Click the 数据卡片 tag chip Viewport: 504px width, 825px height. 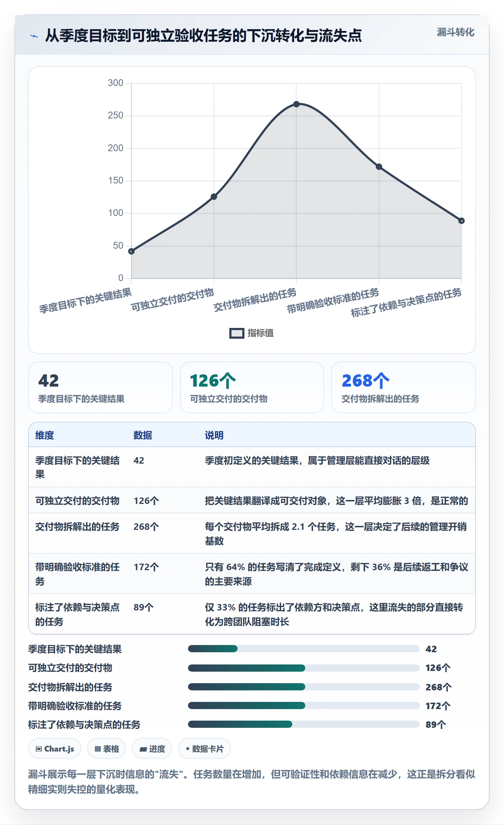point(204,749)
